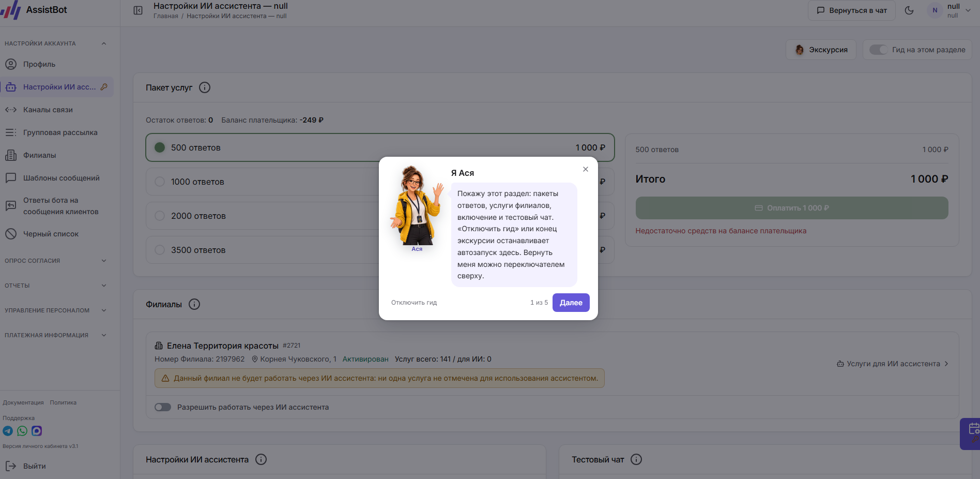This screenshot has height=479, width=980.
Task: Click the N user avatar
Action: pyautogui.click(x=935, y=10)
